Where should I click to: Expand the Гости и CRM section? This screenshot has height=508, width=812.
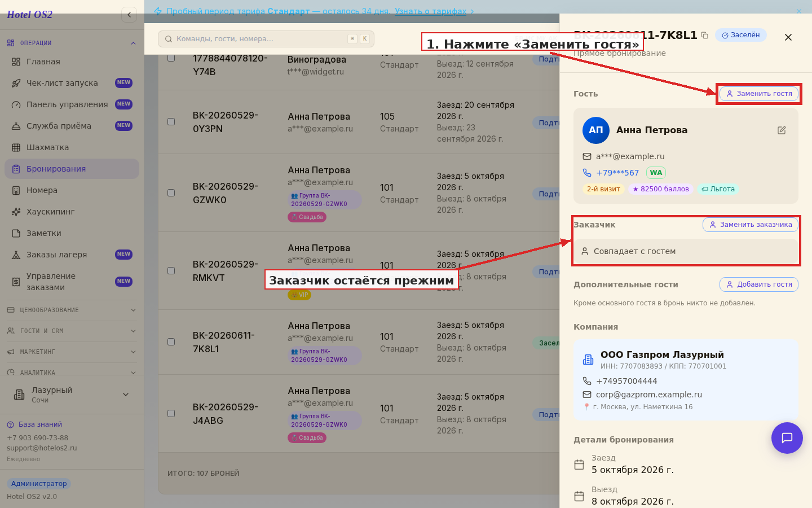tap(72, 331)
